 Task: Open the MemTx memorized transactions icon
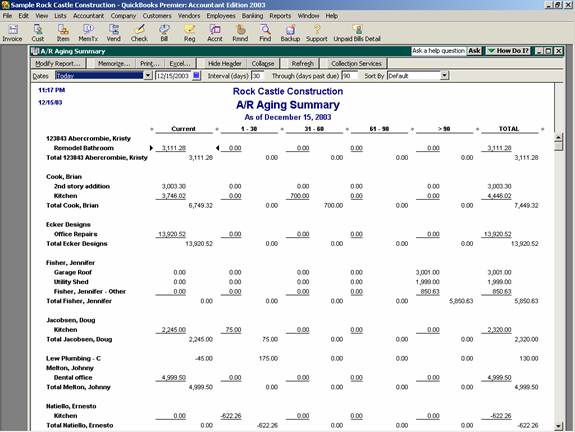point(88,33)
